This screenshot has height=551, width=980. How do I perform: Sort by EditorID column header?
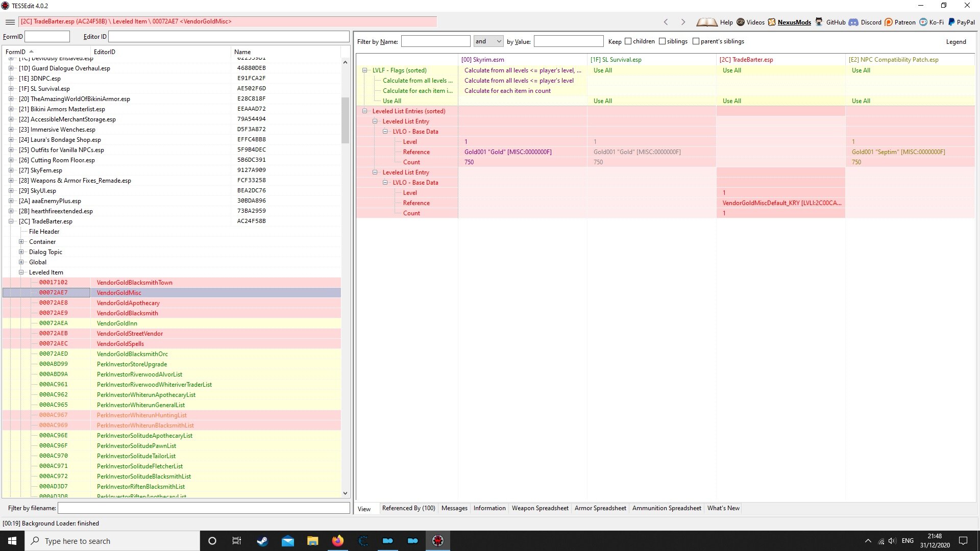point(161,52)
